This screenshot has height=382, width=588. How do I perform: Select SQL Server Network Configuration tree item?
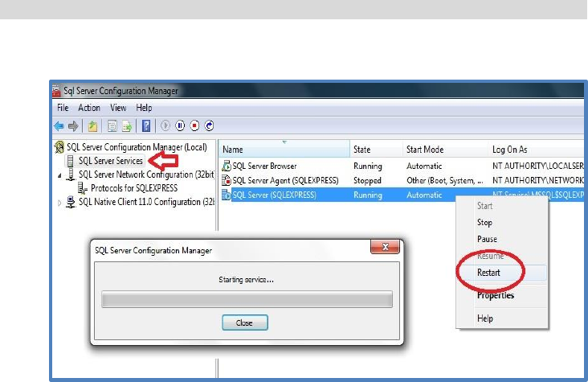coord(146,175)
